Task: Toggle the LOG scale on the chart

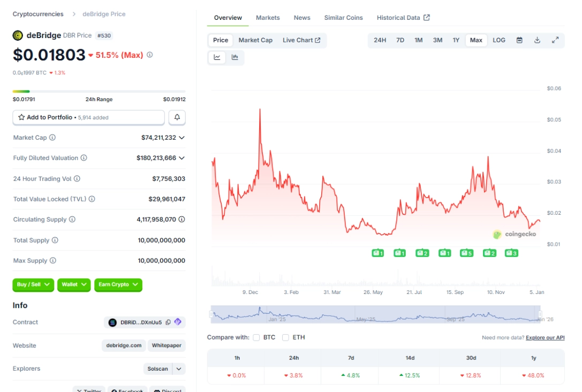Action: 498,40
